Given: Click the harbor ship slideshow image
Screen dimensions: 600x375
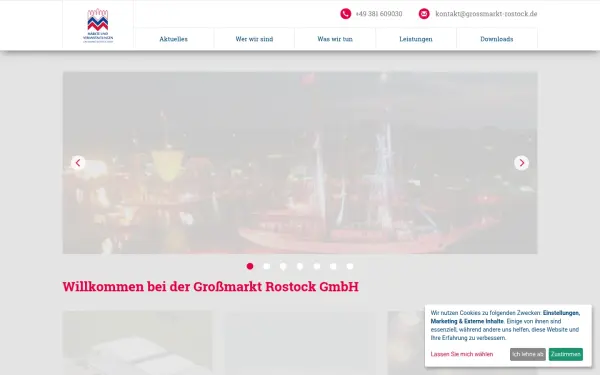Looking at the screenshot, I should pyautogui.click(x=300, y=163).
